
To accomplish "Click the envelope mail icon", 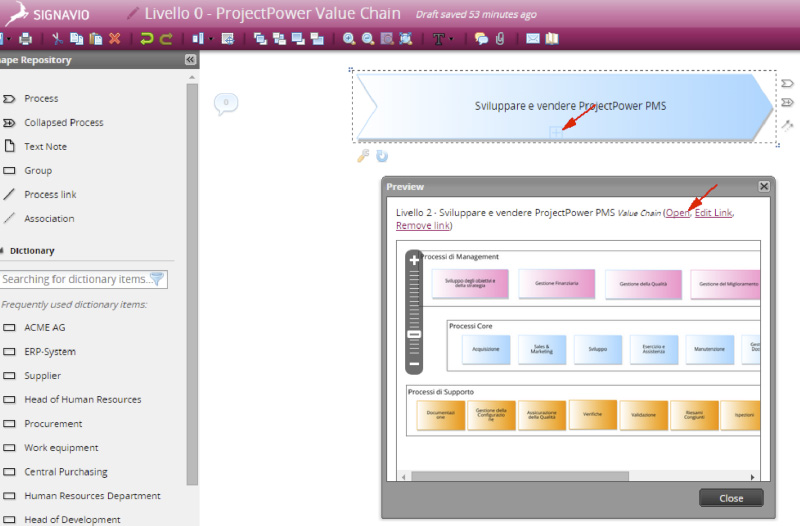I will click(x=533, y=39).
